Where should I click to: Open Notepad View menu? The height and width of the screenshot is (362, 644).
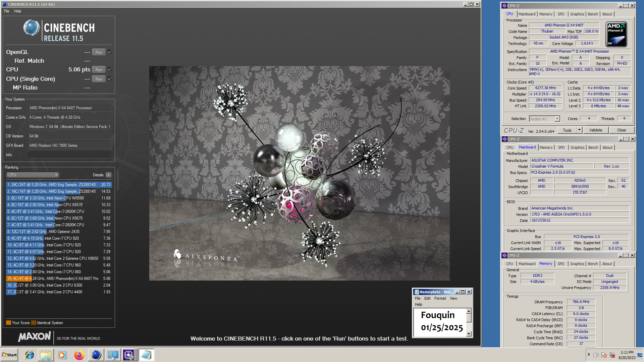(453, 298)
